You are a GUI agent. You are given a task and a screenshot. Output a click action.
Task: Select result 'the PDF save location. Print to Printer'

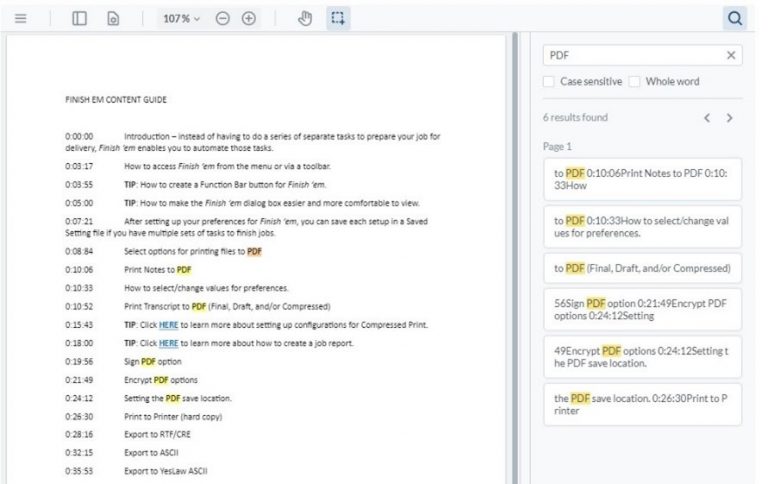pyautogui.click(x=642, y=404)
